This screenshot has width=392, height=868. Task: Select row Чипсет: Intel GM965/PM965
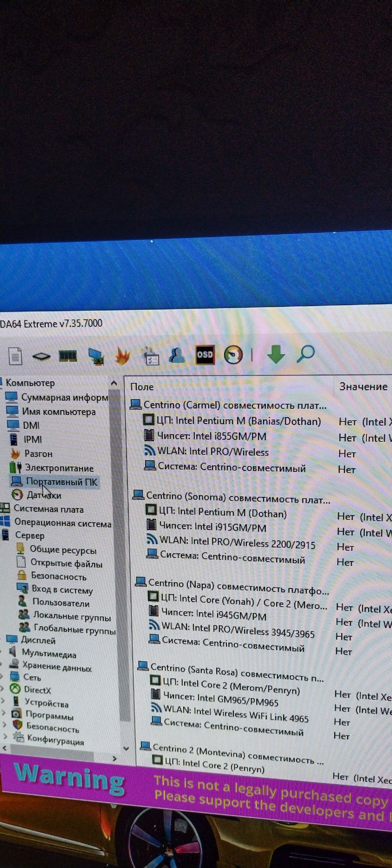[x=215, y=698]
